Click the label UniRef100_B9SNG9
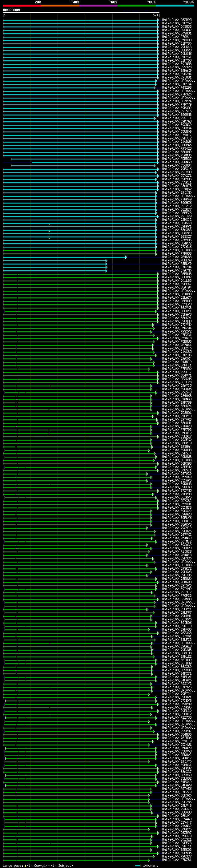 177,125
